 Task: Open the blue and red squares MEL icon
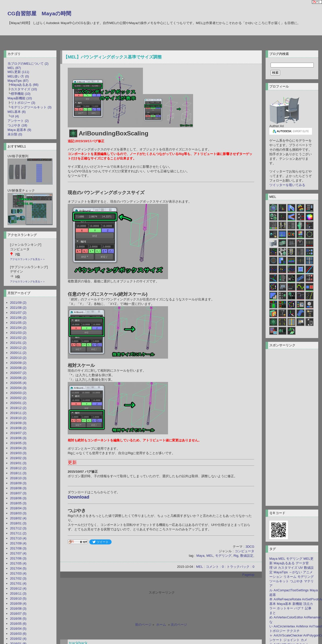(x=309, y=287)
